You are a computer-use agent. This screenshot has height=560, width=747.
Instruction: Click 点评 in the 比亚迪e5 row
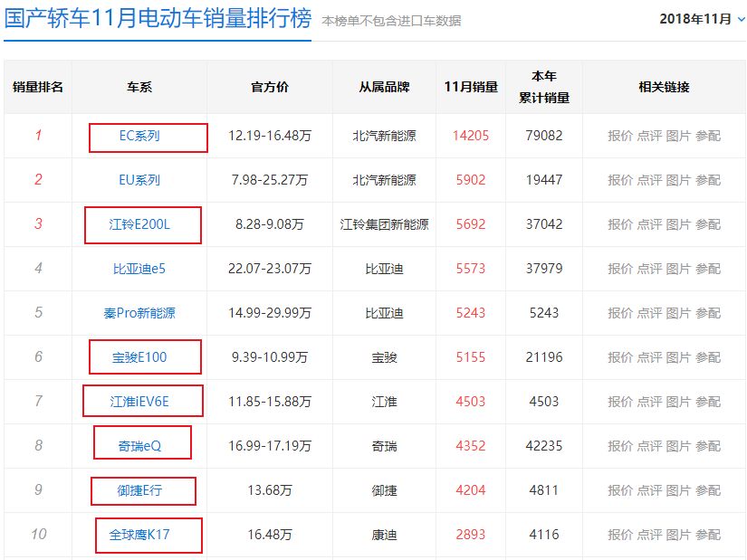(x=649, y=269)
